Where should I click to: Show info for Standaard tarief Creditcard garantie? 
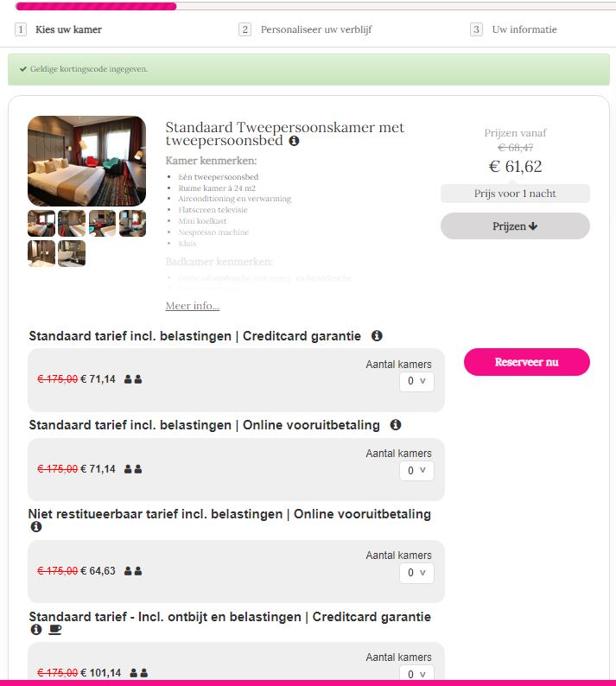coord(377,335)
